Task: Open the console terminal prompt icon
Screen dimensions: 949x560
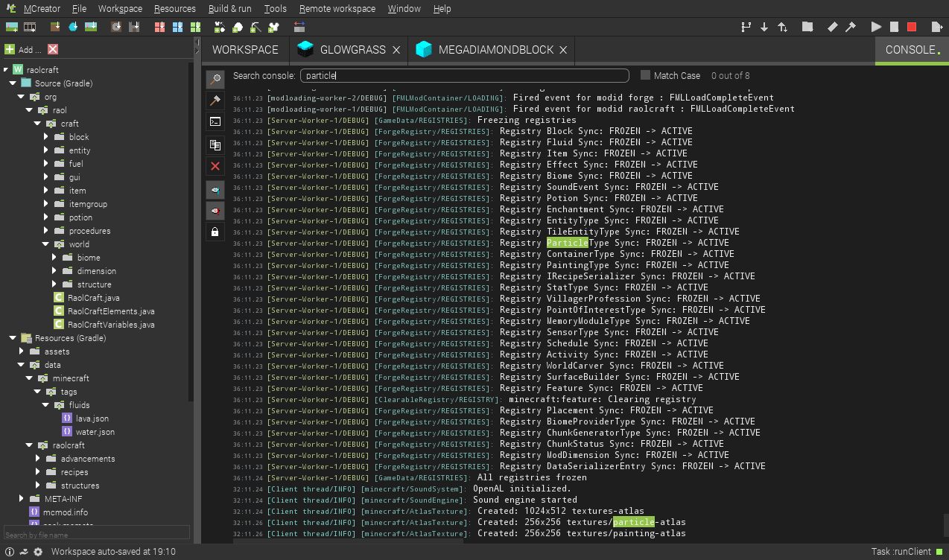Action: pos(215,121)
